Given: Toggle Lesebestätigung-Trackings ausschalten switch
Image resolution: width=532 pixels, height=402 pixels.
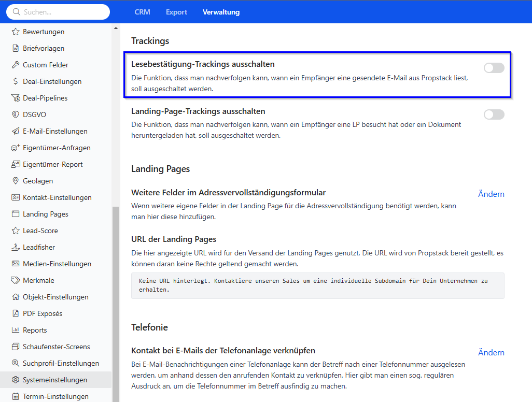Looking at the screenshot, I should pos(494,68).
